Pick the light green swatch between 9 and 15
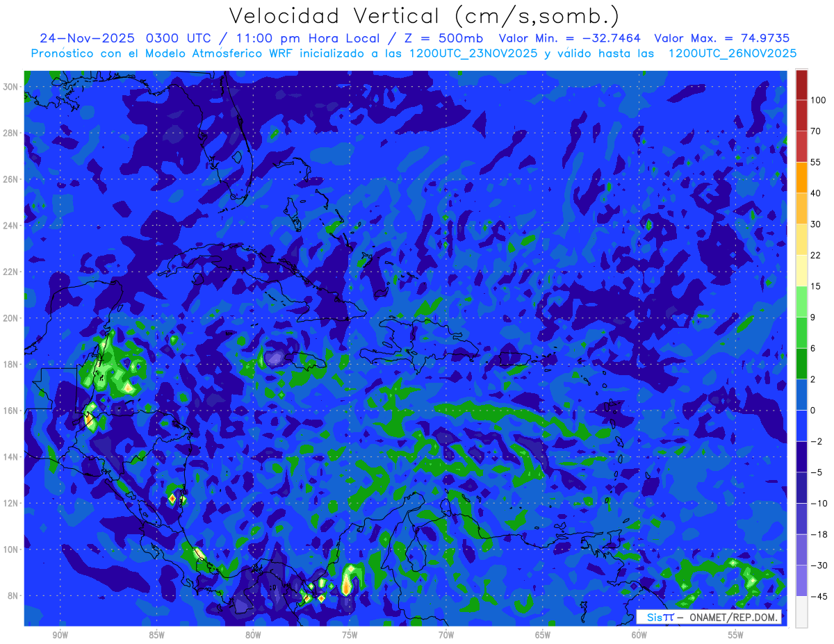Screen dimensions: 834x644 point(801,302)
